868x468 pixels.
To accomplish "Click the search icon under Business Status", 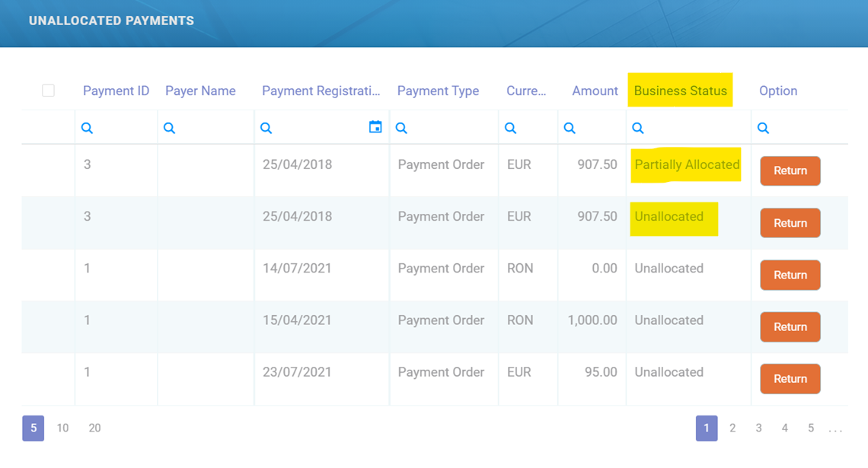I will [638, 128].
